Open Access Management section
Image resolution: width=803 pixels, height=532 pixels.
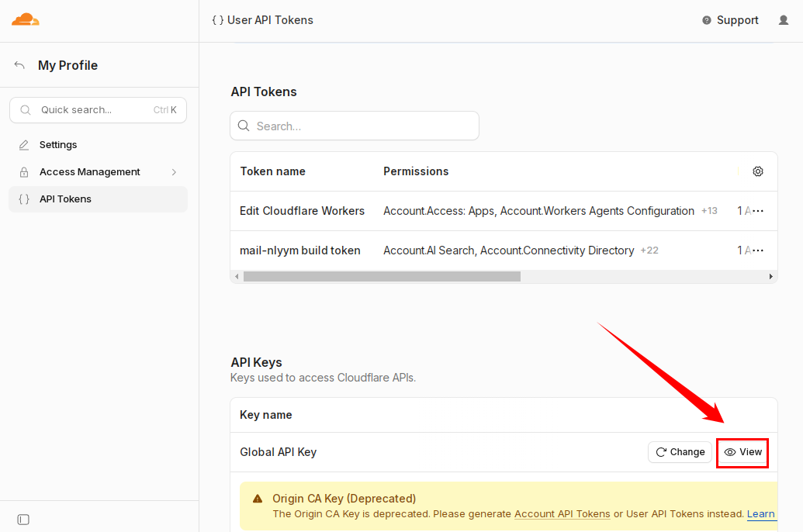click(x=99, y=172)
